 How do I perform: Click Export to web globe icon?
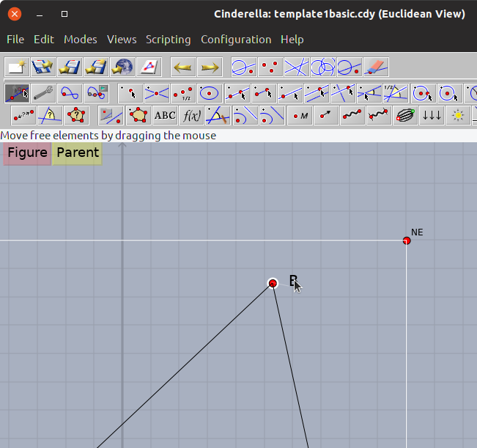[122, 67]
